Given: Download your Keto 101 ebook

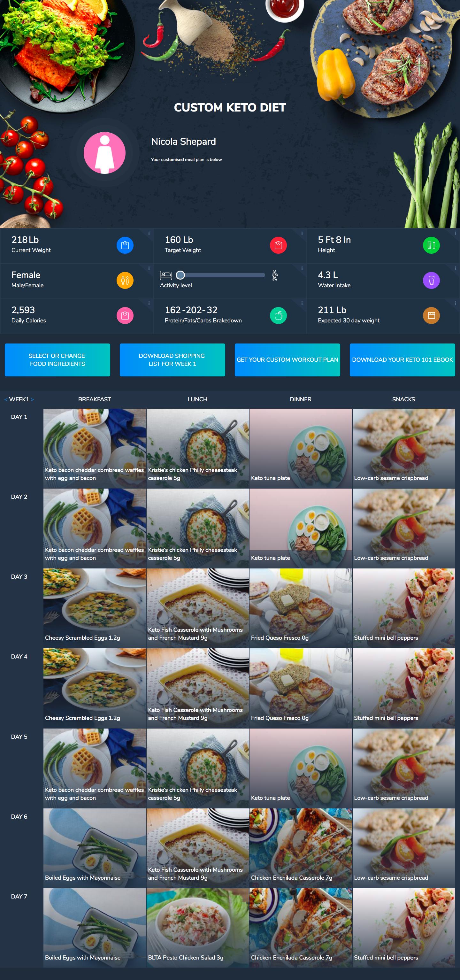Looking at the screenshot, I should point(402,360).
